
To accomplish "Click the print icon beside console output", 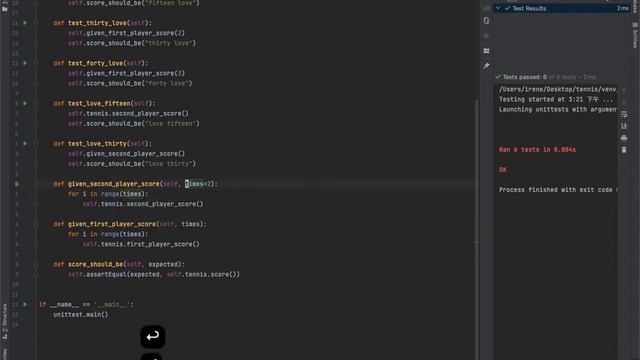I will coord(624,138).
